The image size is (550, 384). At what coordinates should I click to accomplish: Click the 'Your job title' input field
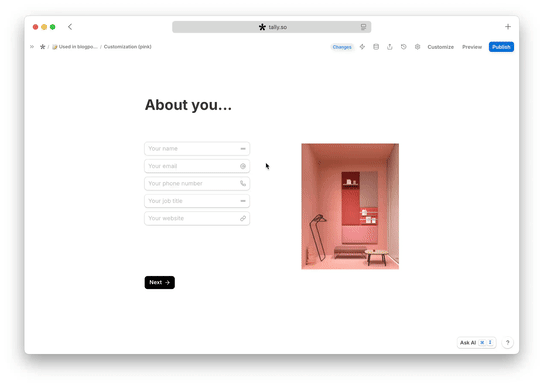point(197,201)
